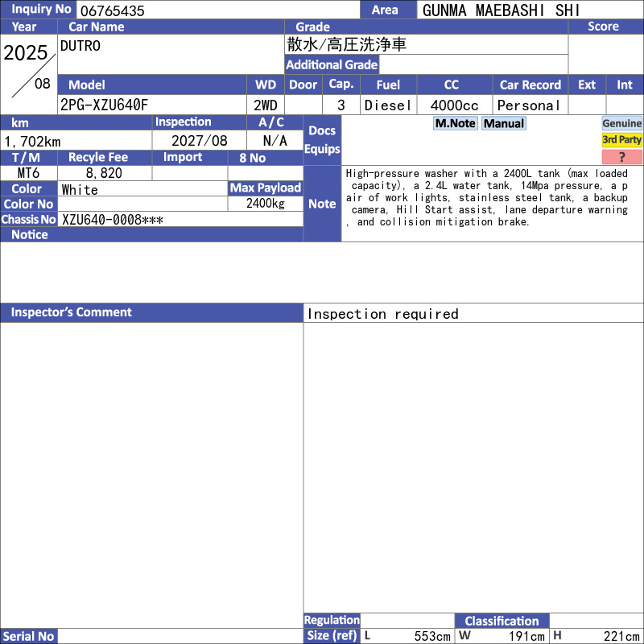The image size is (644, 644).
Task: Click the length value 553cm
Action: coord(432,636)
